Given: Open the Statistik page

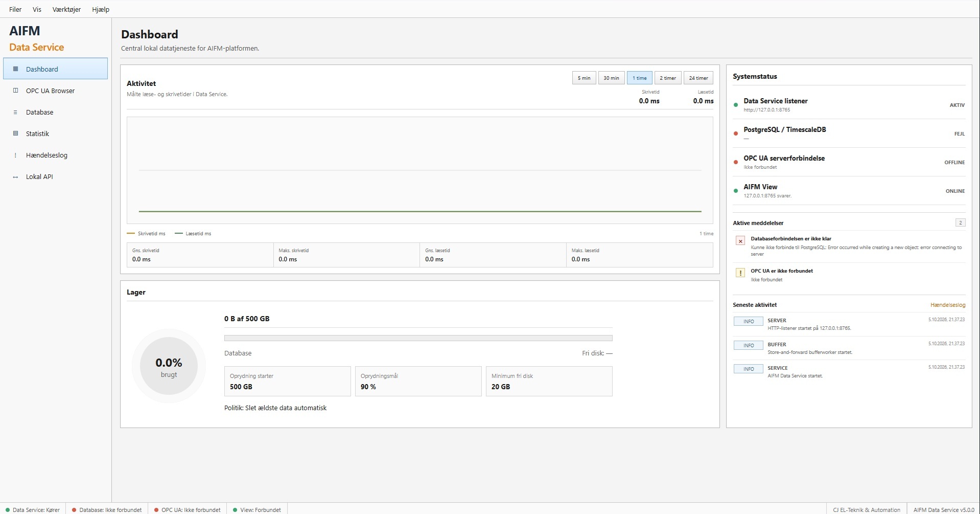Looking at the screenshot, I should click(55, 133).
